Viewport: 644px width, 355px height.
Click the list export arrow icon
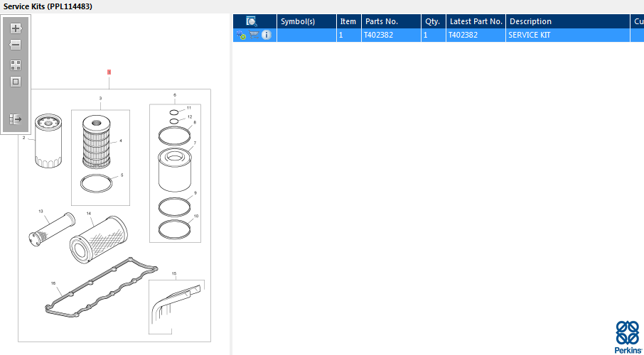[16, 119]
